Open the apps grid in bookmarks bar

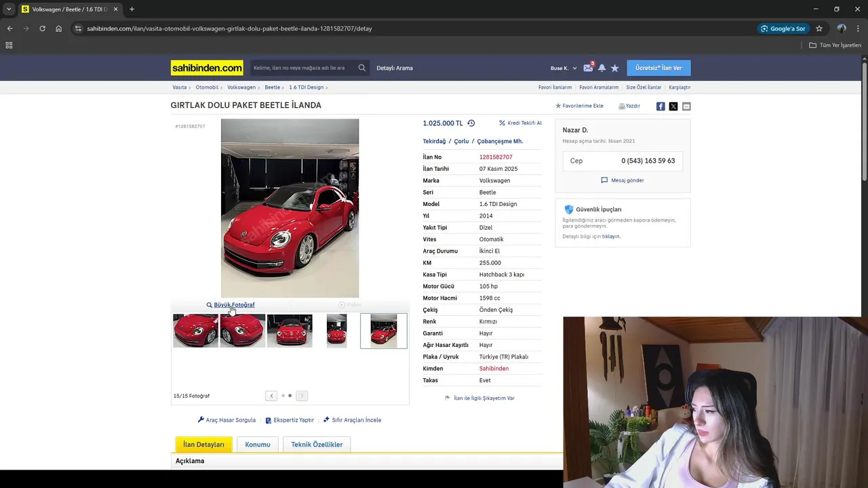(9, 45)
